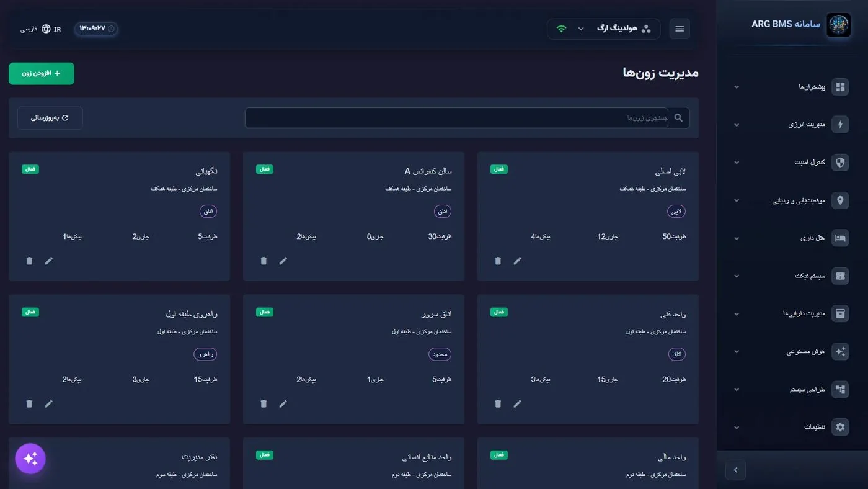This screenshot has height=489, width=868.
Task: Open the مدیریت دارایی‌ها menu item
Action: coord(792,314)
